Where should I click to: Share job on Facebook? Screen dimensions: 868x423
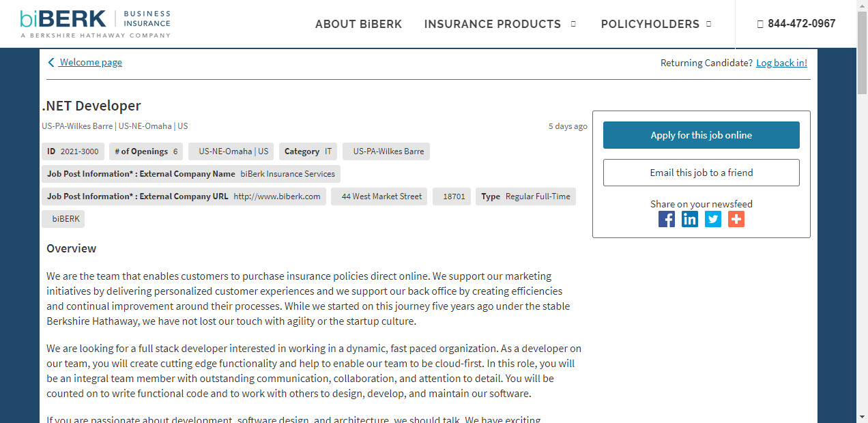667,219
